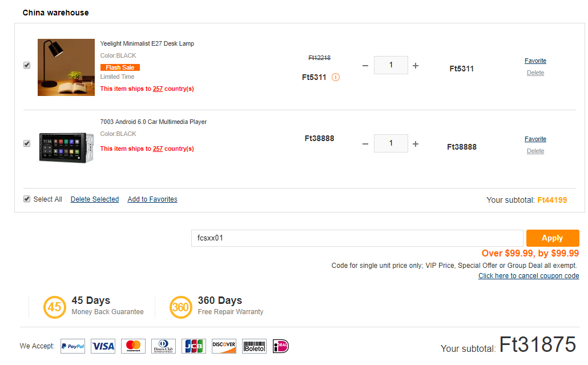Uncheck the Yeelight Desk Lamp checkbox

pos(27,65)
